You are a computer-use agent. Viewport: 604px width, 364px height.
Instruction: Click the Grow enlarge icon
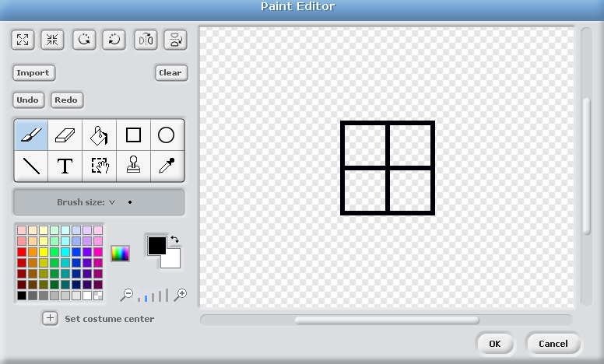point(23,40)
